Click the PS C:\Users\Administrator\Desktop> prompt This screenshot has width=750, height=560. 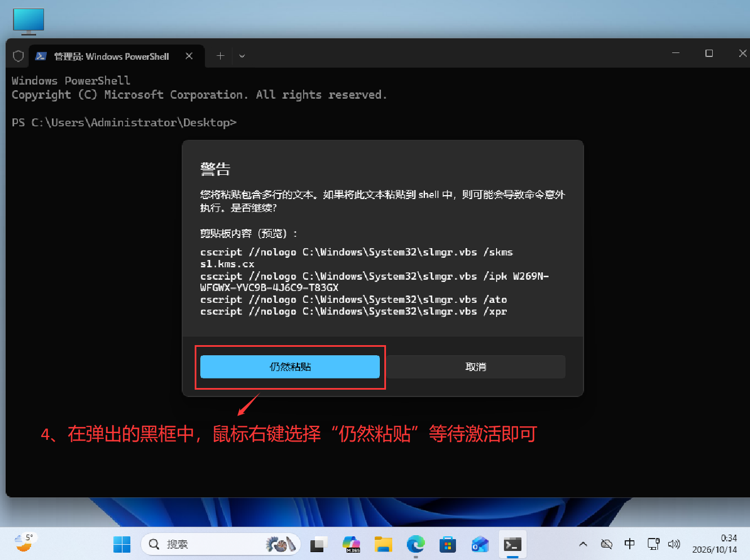point(124,122)
